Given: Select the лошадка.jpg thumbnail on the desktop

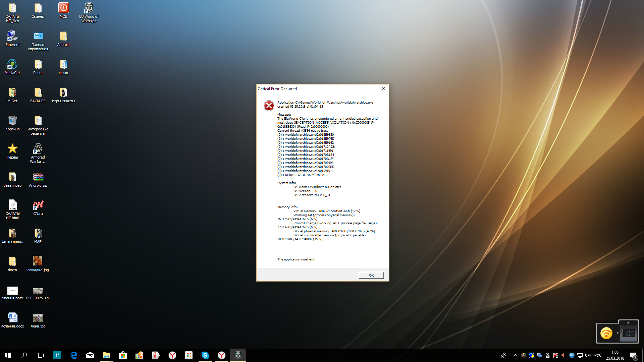Looking at the screenshot, I should pos(38,263).
